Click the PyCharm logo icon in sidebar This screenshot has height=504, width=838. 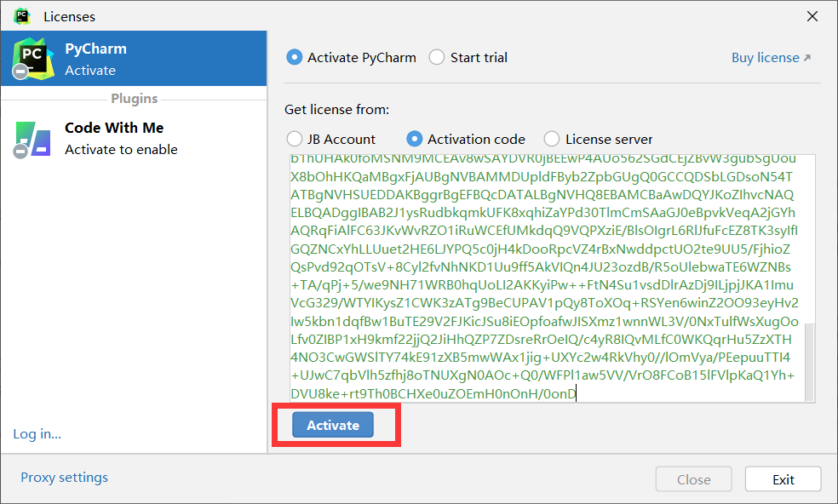click(33, 59)
